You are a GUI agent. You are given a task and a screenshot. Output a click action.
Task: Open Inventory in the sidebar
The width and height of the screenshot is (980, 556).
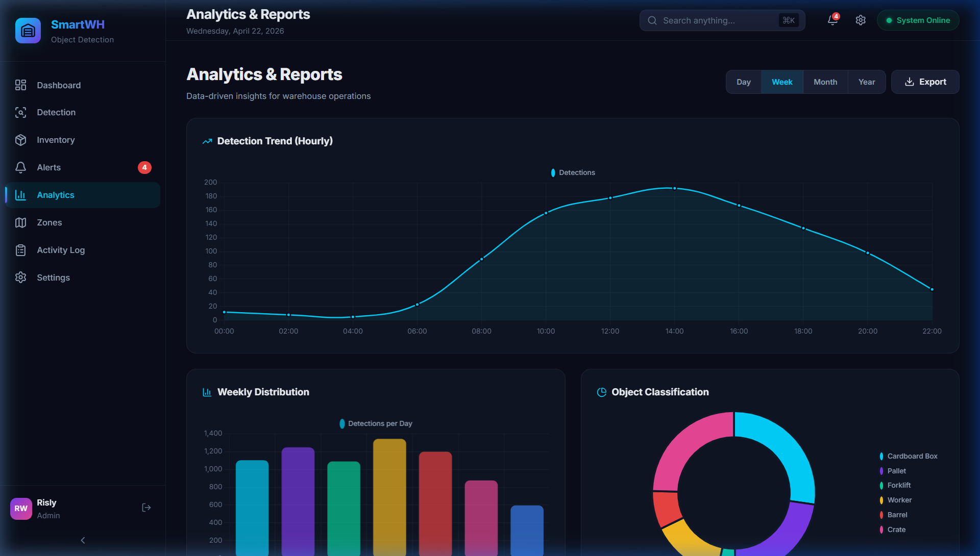pos(56,140)
